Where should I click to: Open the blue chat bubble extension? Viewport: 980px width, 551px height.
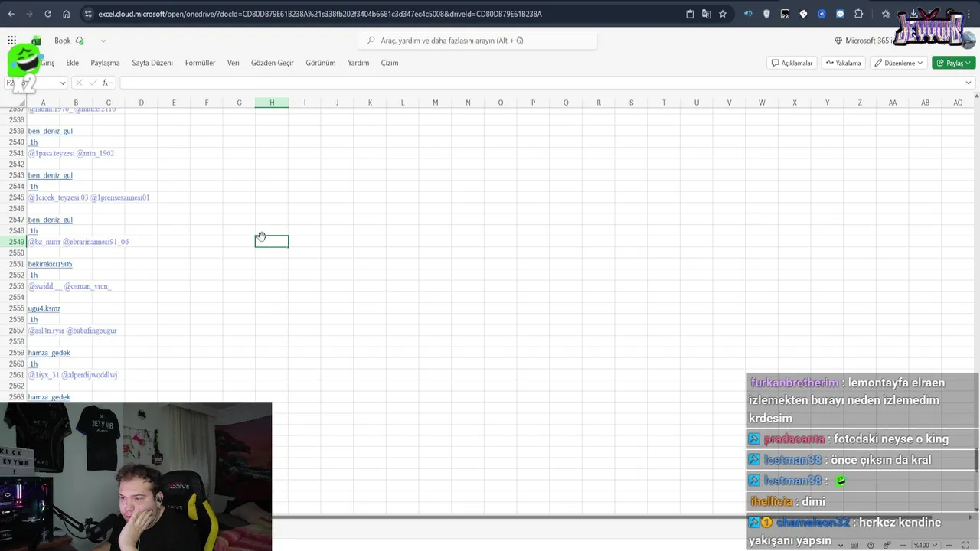pyautogui.click(x=840, y=14)
